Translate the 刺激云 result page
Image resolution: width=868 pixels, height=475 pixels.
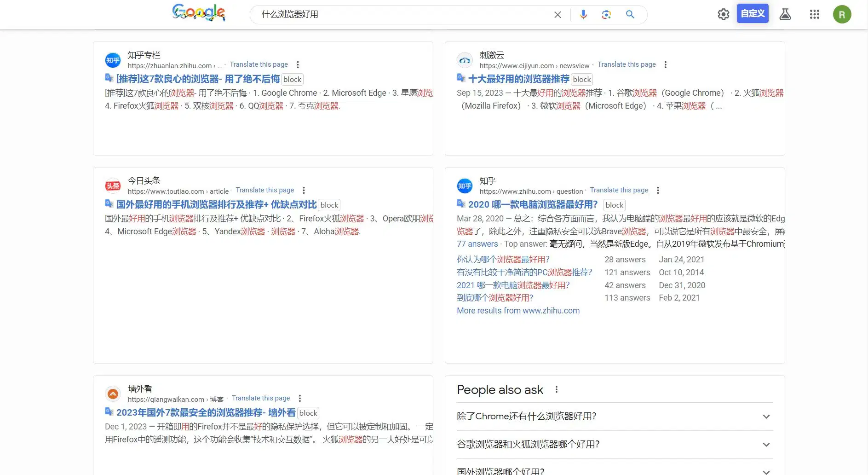pyautogui.click(x=627, y=64)
